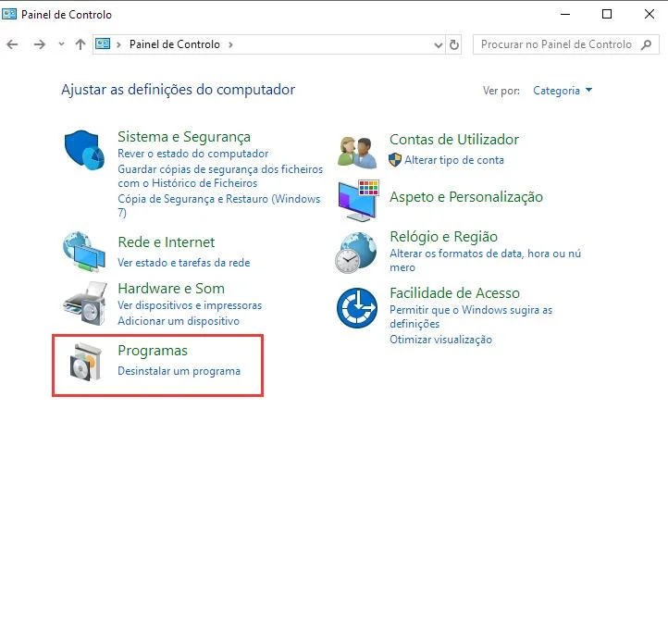Open the Ver por Categoria dropdown
Image resolution: width=668 pixels, height=644 pixels.
click(563, 91)
